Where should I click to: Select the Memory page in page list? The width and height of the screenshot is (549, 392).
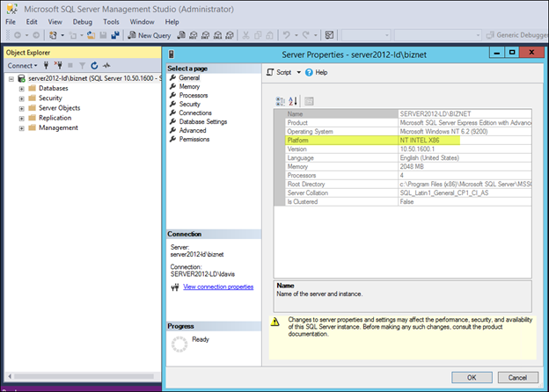click(189, 86)
